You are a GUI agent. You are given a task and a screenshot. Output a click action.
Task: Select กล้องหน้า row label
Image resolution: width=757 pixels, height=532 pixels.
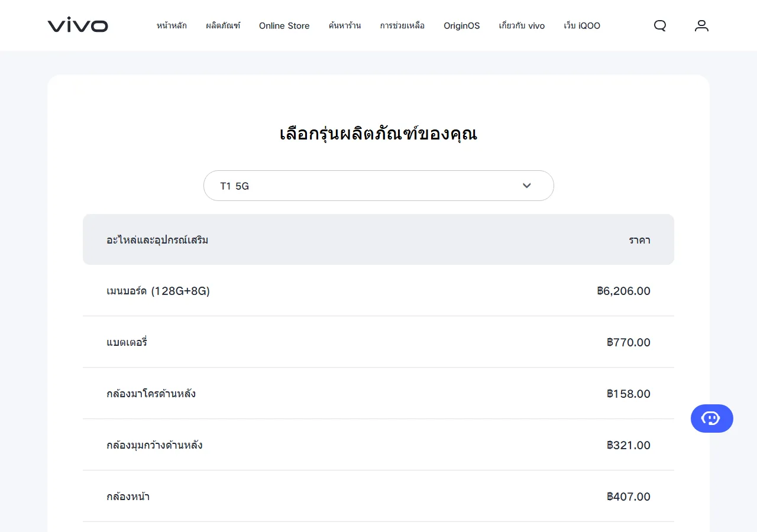pos(128,497)
